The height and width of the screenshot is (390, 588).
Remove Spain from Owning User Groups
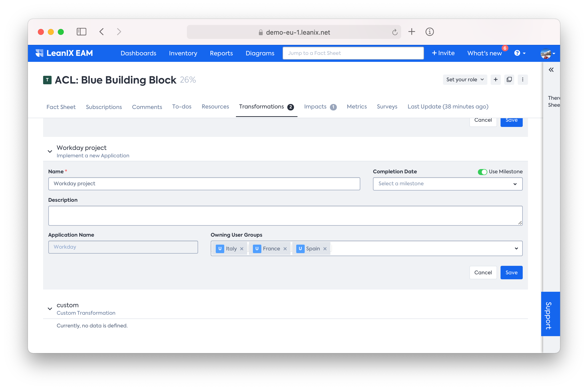(x=325, y=249)
